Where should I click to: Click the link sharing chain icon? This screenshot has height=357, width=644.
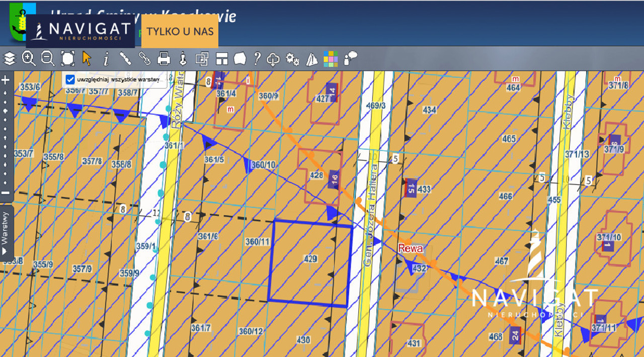click(144, 59)
